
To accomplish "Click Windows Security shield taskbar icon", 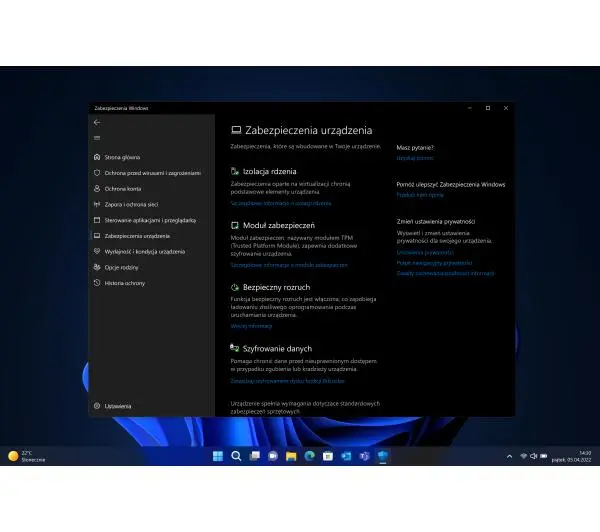I will pyautogui.click(x=383, y=456).
